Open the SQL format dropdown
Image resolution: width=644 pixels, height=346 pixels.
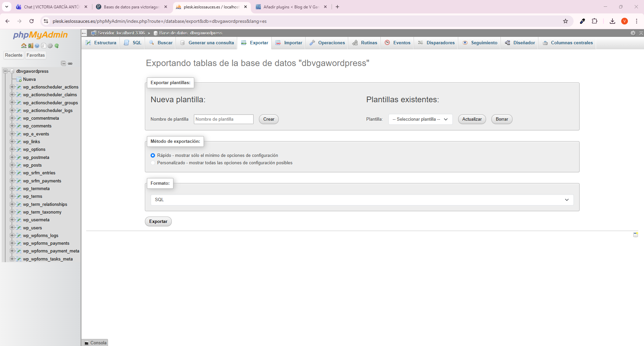[x=362, y=200]
